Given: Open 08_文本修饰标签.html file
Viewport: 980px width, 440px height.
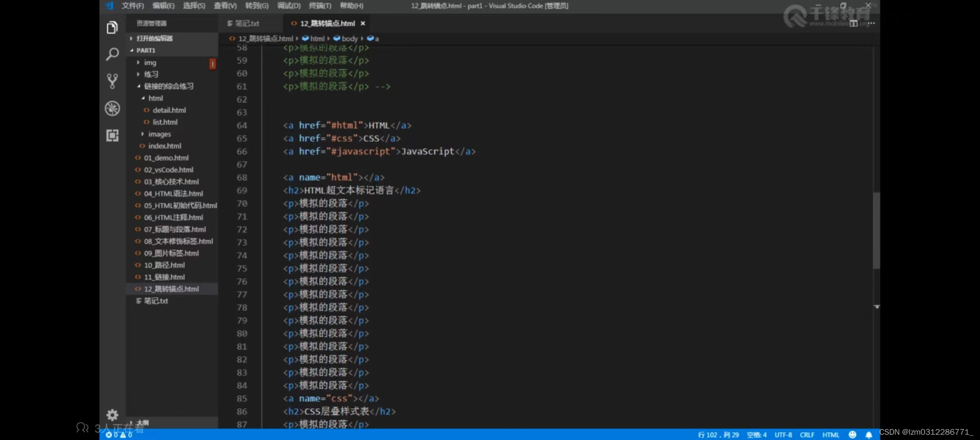Looking at the screenshot, I should tap(172, 241).
